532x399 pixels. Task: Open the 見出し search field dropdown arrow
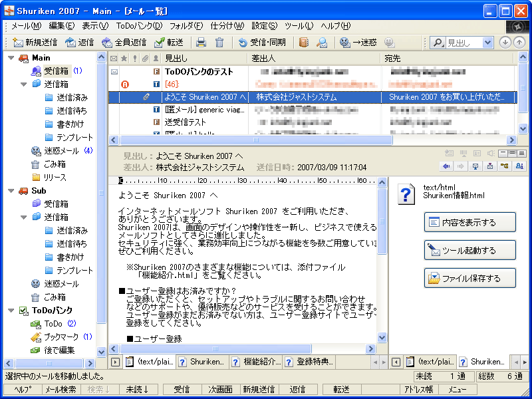click(488, 43)
